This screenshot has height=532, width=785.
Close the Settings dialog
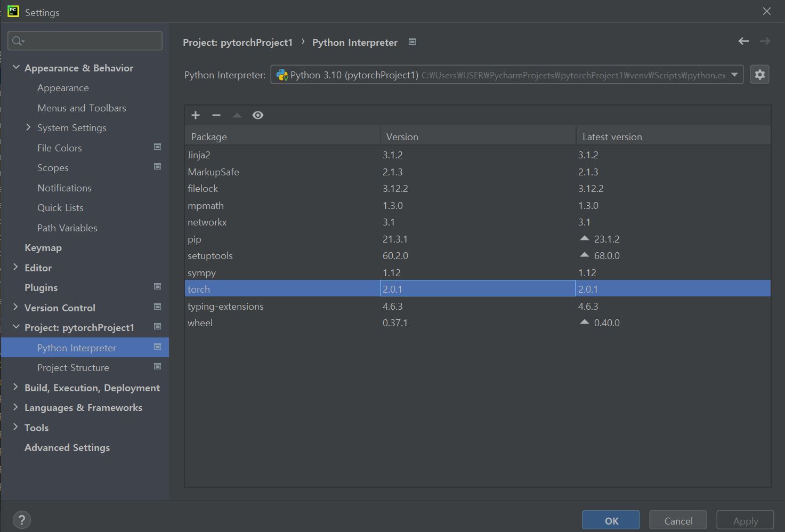pos(766,11)
